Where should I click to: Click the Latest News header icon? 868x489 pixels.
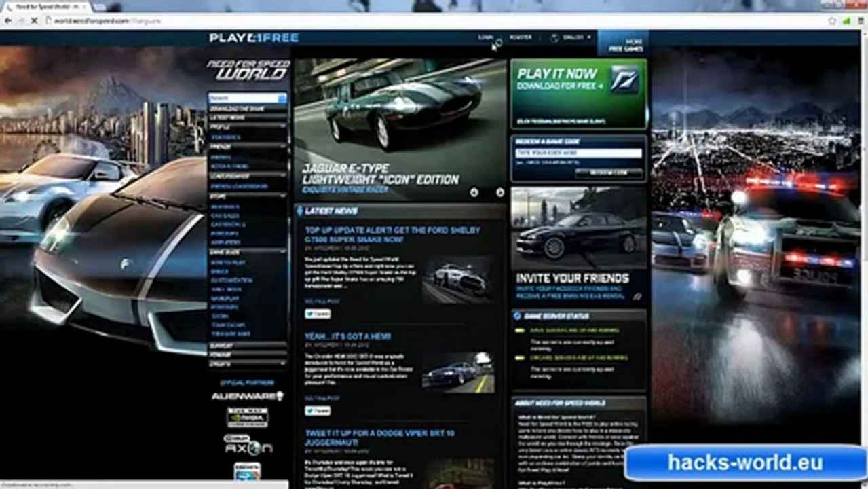click(300, 211)
